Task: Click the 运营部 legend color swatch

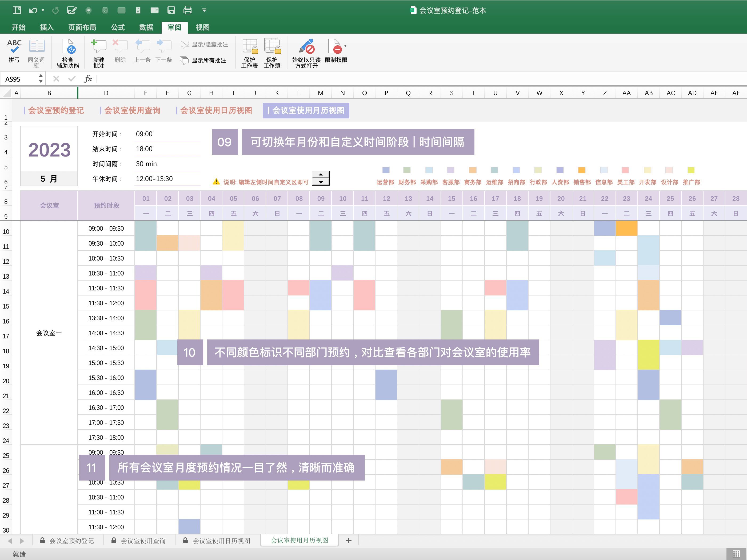Action: click(x=386, y=170)
